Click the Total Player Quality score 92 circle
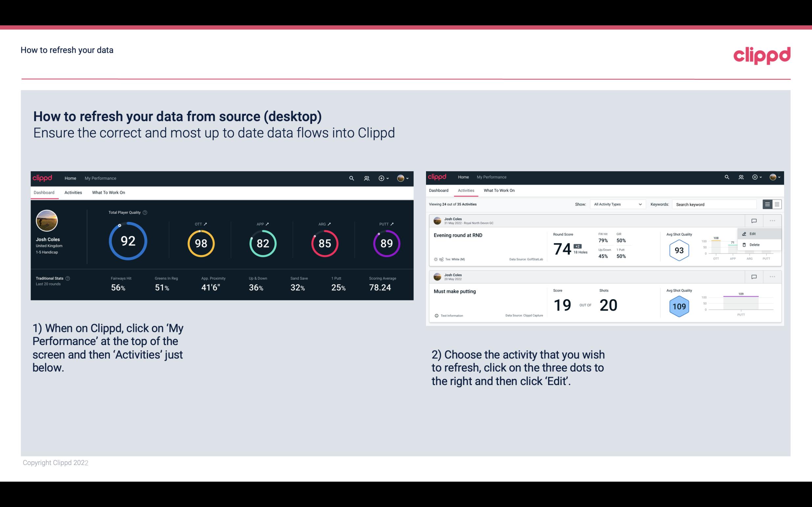Image resolution: width=812 pixels, height=507 pixels. [x=127, y=241]
